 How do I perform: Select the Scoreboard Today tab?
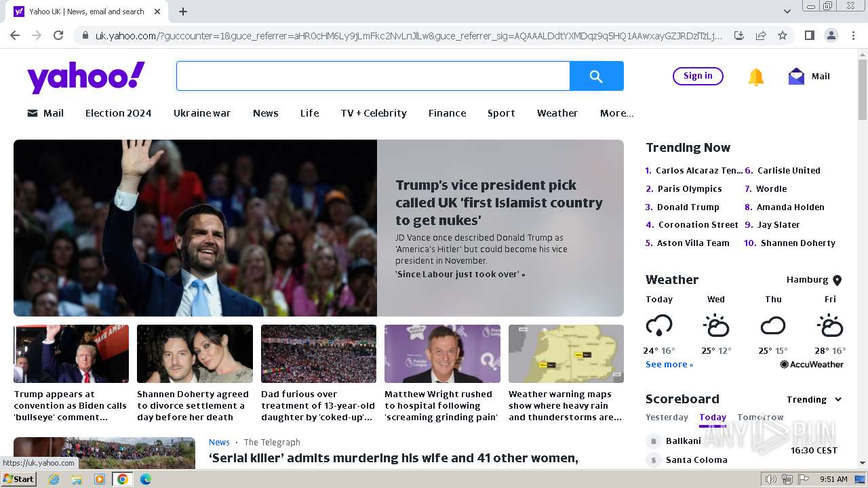pos(713,417)
